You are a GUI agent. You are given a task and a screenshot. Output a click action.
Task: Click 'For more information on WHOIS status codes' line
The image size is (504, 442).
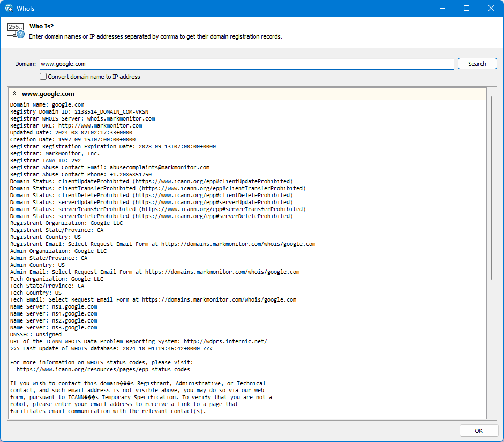click(102, 363)
